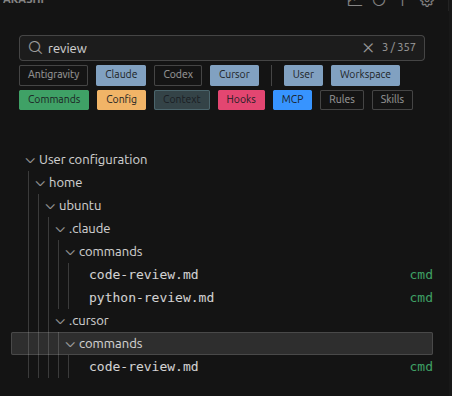
Task: Focus the search field containing review
Action: pyautogui.click(x=222, y=48)
